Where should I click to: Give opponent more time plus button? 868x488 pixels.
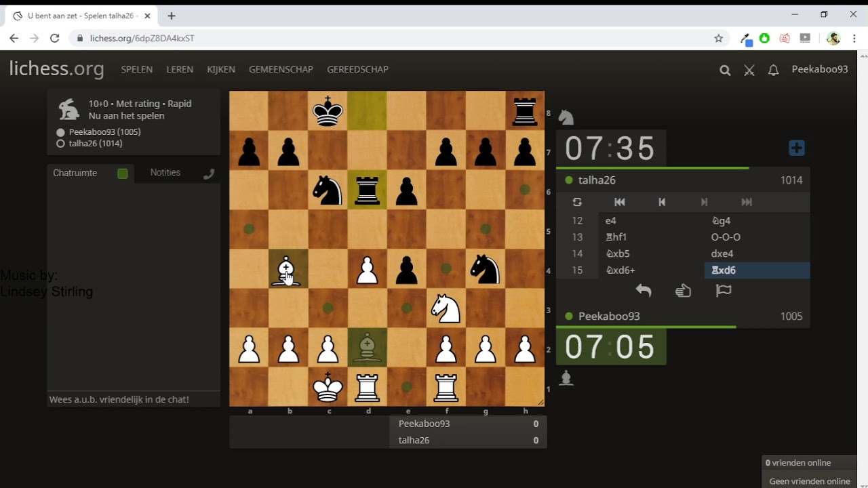coord(797,148)
